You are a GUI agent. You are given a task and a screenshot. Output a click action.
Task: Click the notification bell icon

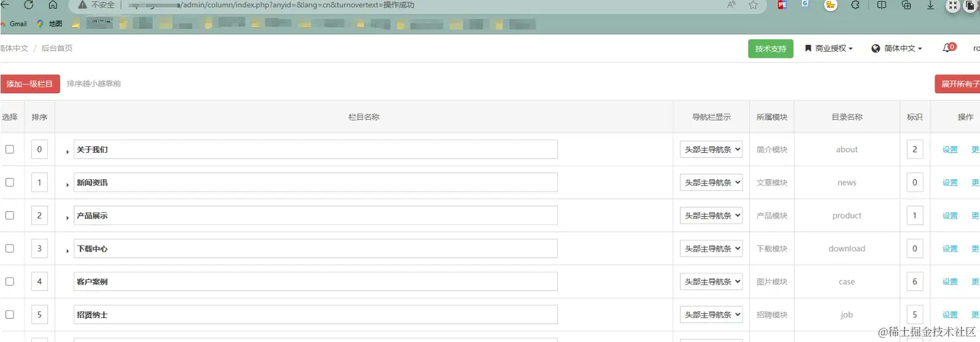click(947, 48)
